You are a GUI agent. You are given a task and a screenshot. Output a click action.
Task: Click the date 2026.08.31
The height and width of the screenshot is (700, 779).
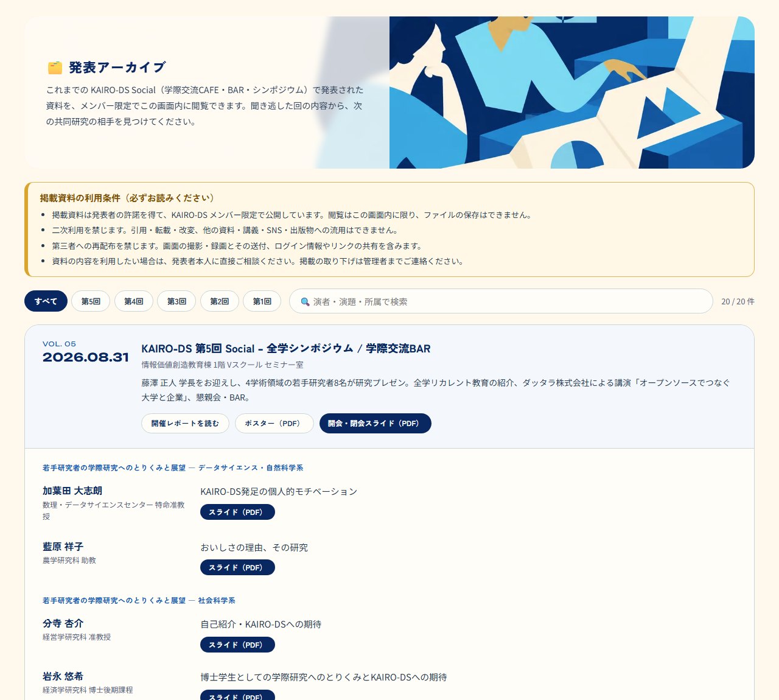[x=86, y=357]
